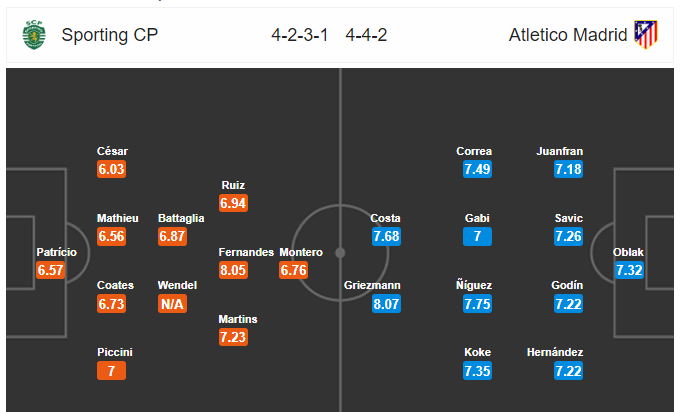Click goalkeeper Patrício's 6.57 rating
Viewport: 681px width, 412px height.
tap(50, 270)
